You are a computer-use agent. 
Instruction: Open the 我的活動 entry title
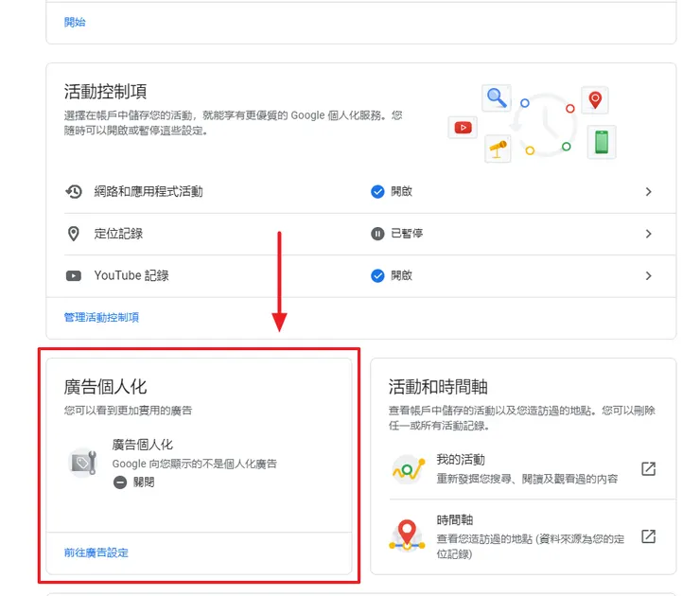[x=461, y=460]
